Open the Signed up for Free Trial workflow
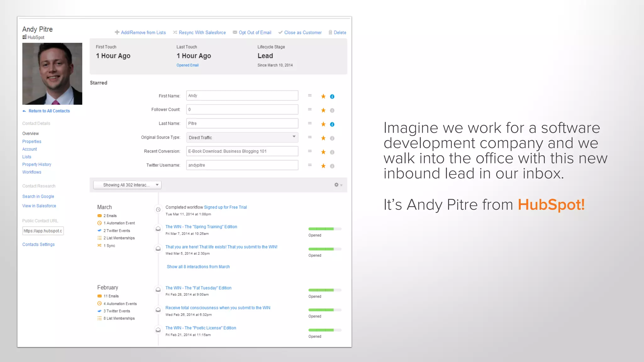 [225, 207]
